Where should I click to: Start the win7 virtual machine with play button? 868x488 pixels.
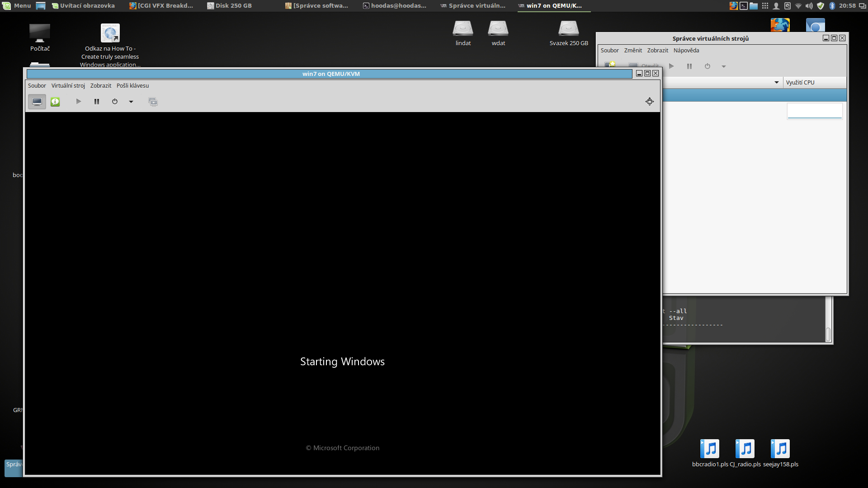(x=79, y=102)
